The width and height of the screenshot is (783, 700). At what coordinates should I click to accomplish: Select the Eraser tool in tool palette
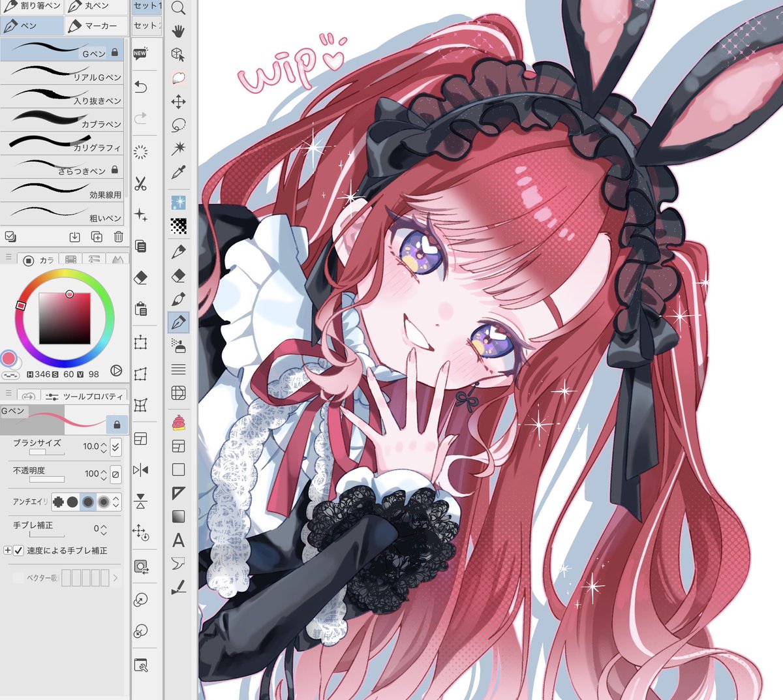[178, 276]
